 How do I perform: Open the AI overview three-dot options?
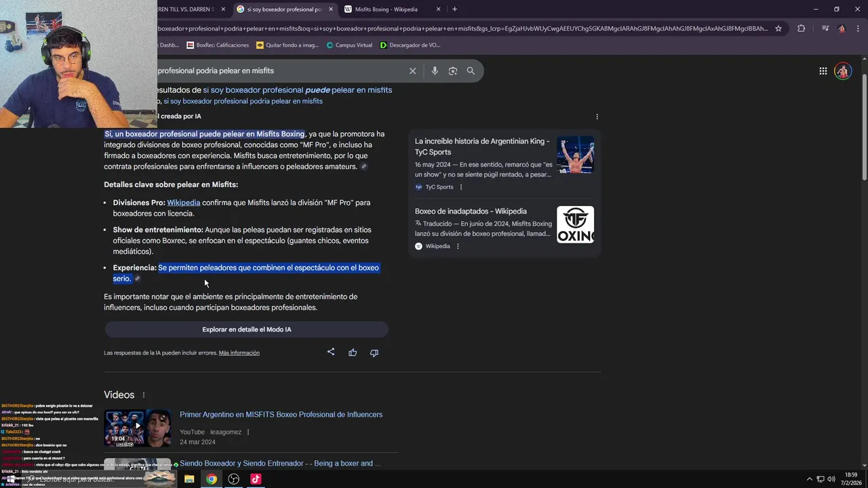[597, 117]
